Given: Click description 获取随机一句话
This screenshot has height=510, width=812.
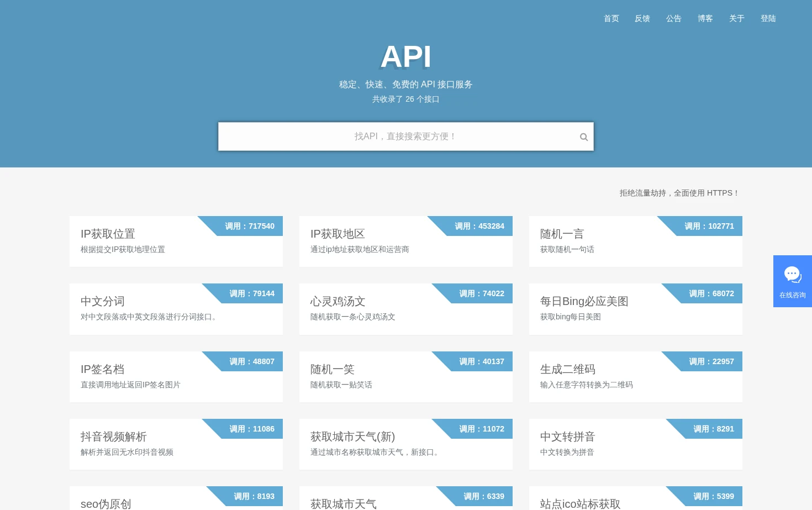Looking at the screenshot, I should tap(567, 249).
